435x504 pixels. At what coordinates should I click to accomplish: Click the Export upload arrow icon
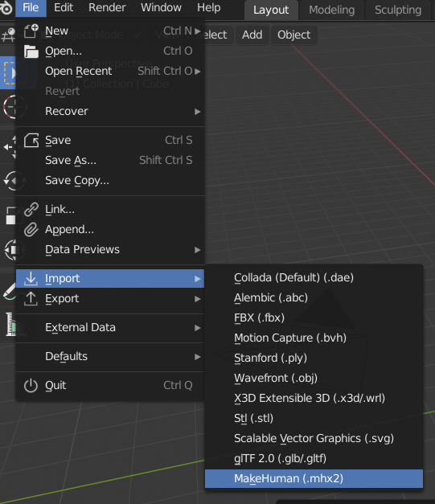[x=31, y=298]
